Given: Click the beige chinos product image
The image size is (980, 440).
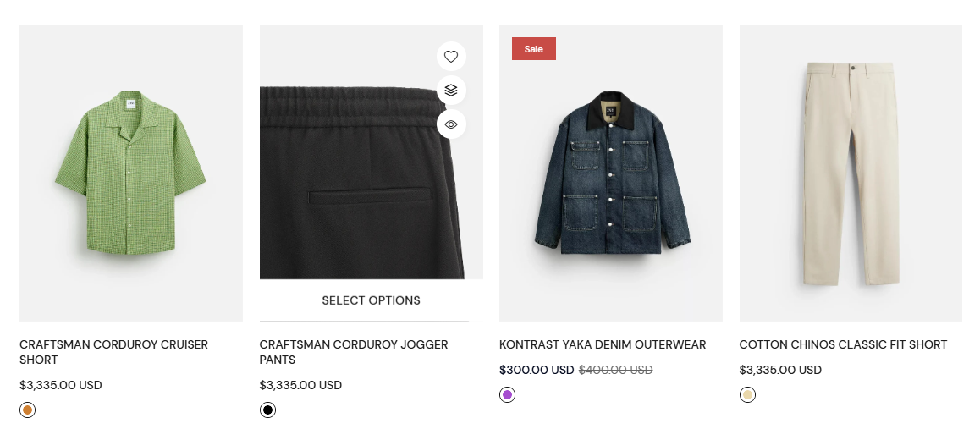Looking at the screenshot, I should click(x=850, y=173).
